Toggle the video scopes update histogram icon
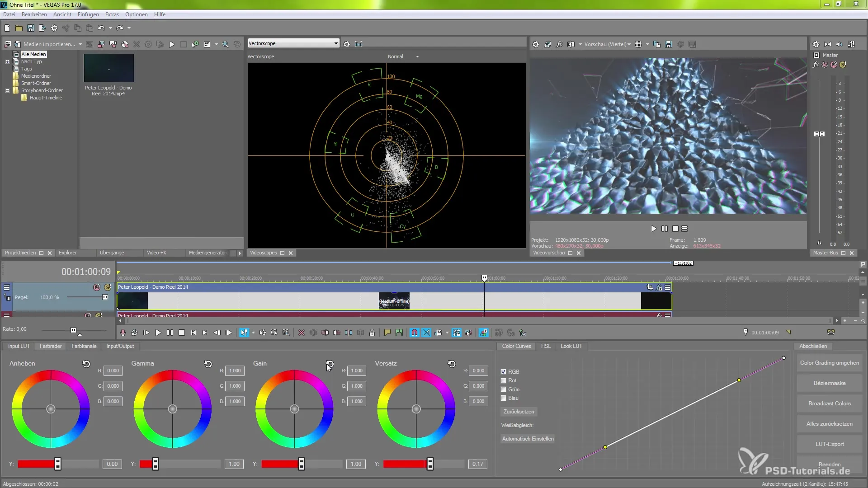868x488 pixels. tap(359, 44)
